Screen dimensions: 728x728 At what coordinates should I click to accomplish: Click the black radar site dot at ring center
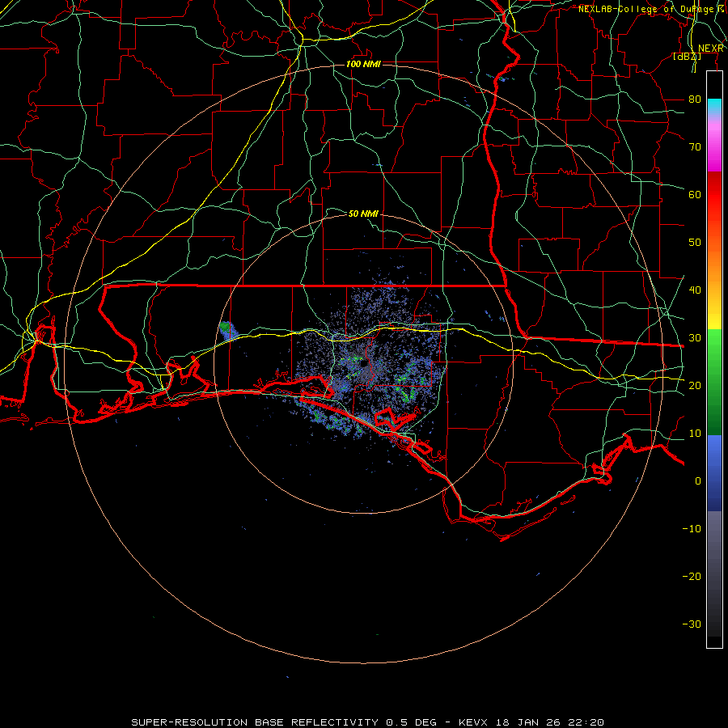pyautogui.click(x=365, y=363)
